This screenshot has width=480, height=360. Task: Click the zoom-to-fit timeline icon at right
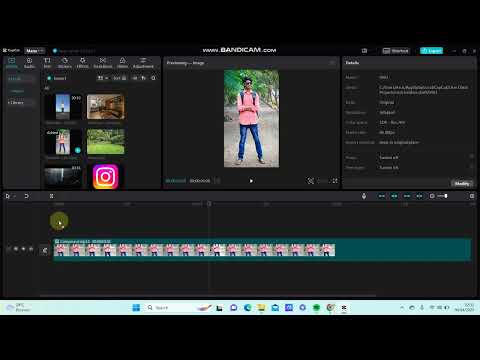click(472, 196)
